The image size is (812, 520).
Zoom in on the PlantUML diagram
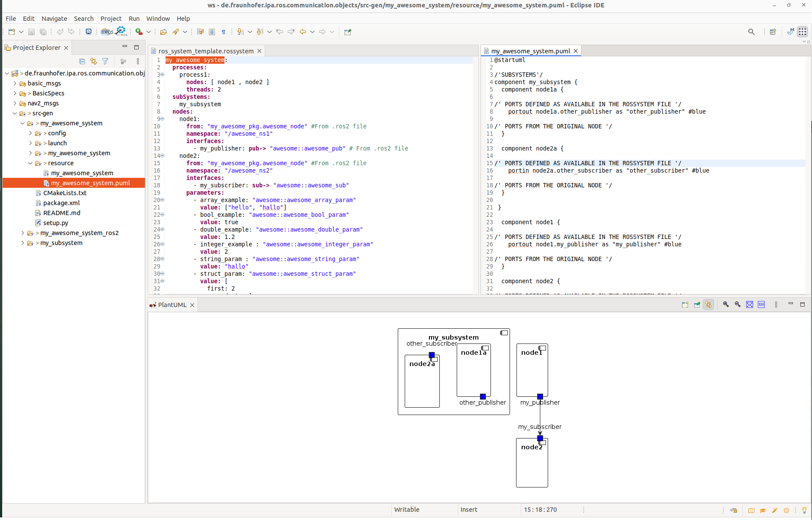[x=726, y=304]
